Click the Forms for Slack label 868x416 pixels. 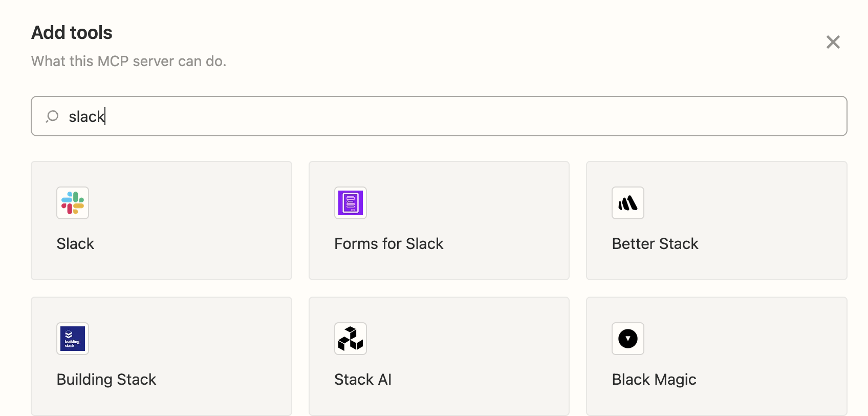tap(389, 244)
